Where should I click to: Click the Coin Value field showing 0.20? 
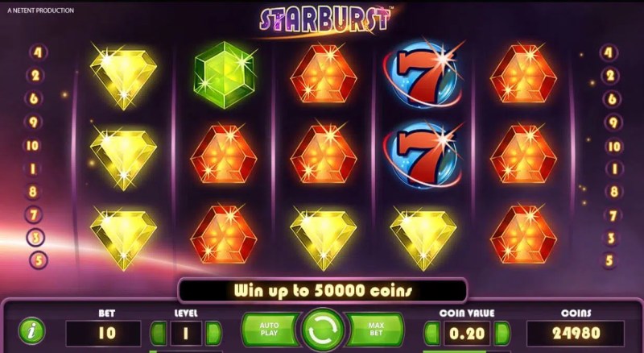[x=467, y=333]
